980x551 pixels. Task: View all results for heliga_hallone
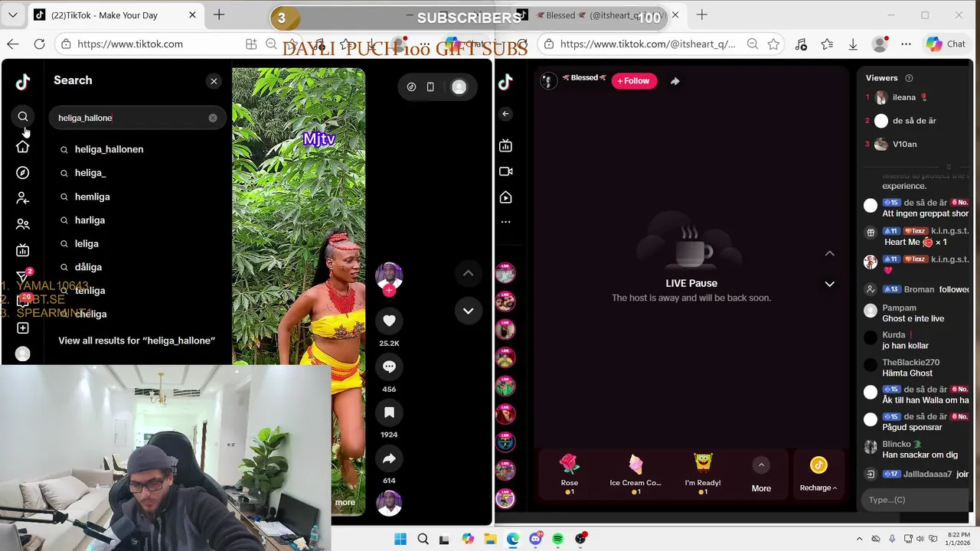pos(136,341)
